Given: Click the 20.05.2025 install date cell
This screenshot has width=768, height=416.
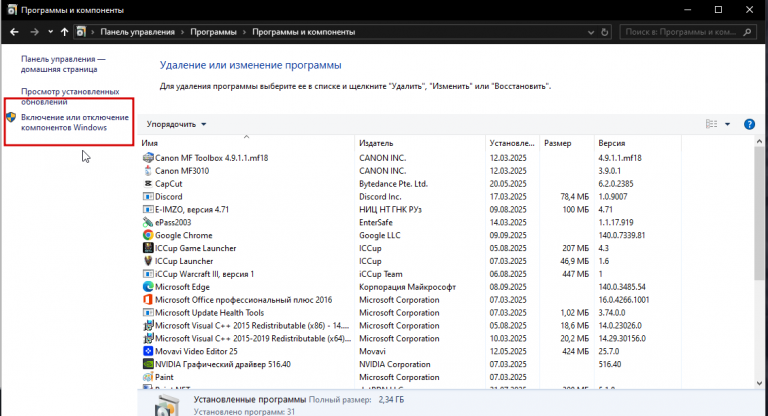Looking at the screenshot, I should click(508, 184).
